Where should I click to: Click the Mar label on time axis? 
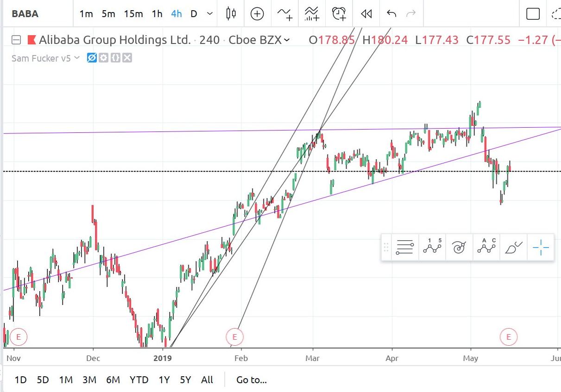313,358
